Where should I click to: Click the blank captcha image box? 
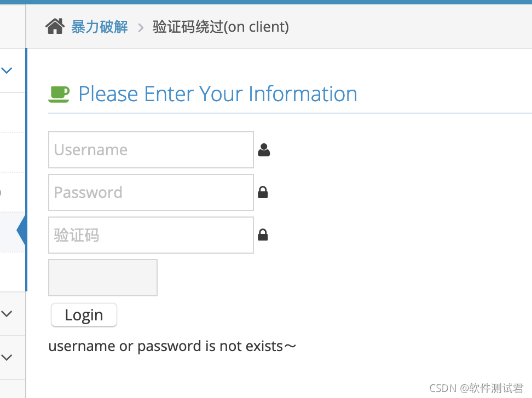[x=102, y=277]
